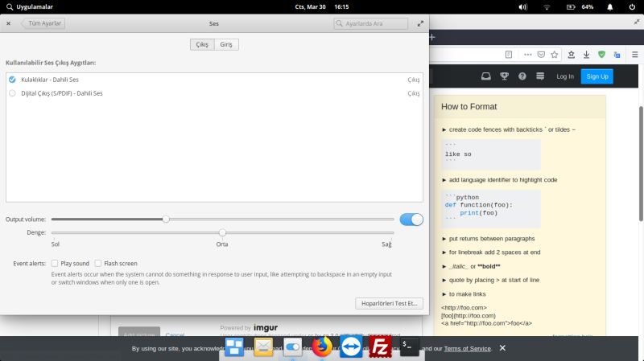
Task: Save page to Pocket in Firefox
Action: [541, 55]
